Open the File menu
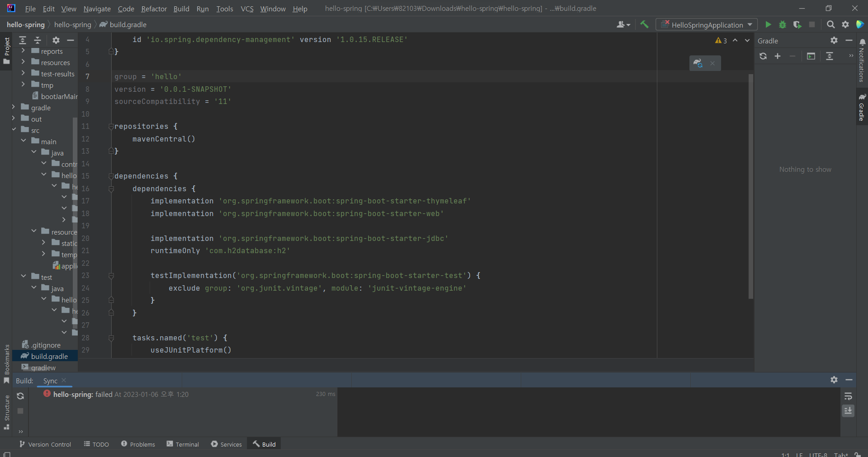868x457 pixels. point(30,9)
